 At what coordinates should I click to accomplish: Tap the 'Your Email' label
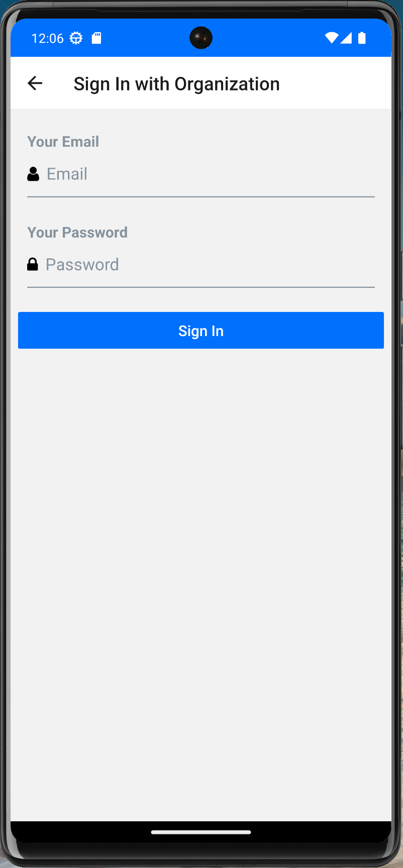pyautogui.click(x=63, y=142)
